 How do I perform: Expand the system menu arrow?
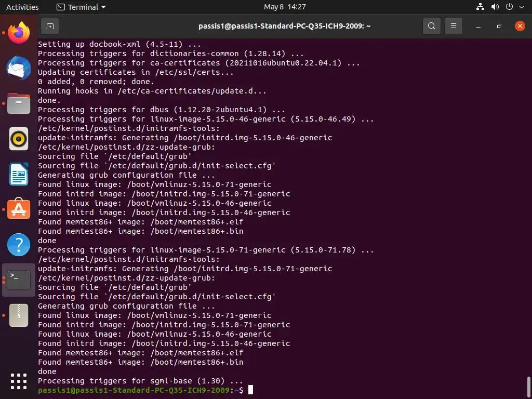[522, 7]
